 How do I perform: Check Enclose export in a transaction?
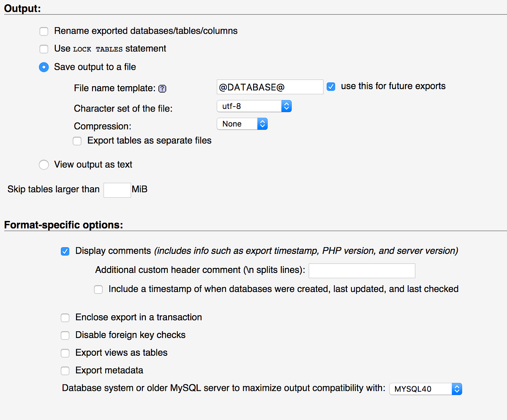[65, 318]
